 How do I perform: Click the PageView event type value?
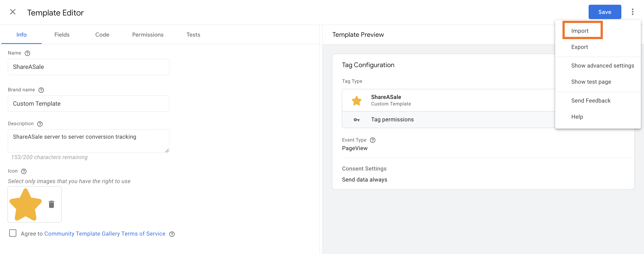pyautogui.click(x=355, y=148)
